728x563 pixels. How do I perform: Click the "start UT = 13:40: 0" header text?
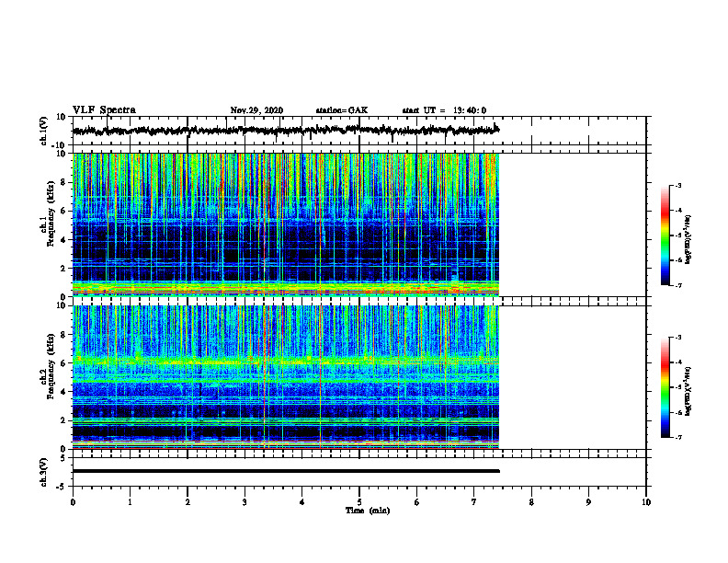click(444, 110)
